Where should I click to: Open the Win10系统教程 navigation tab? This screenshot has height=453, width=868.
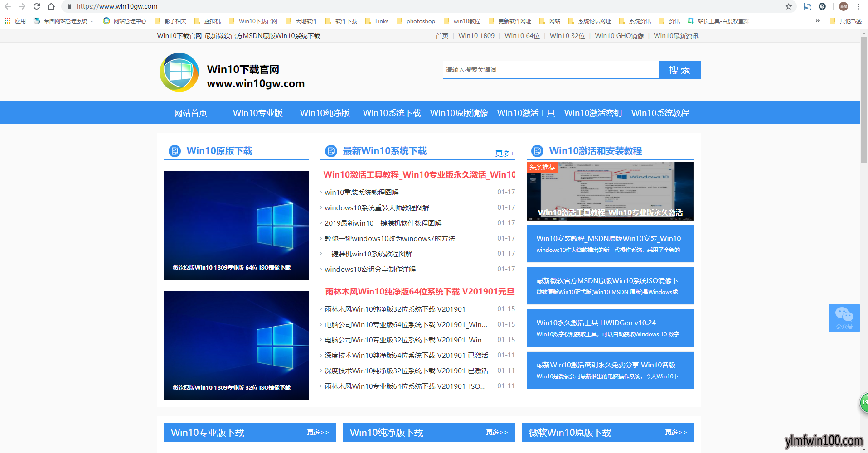[x=660, y=113]
